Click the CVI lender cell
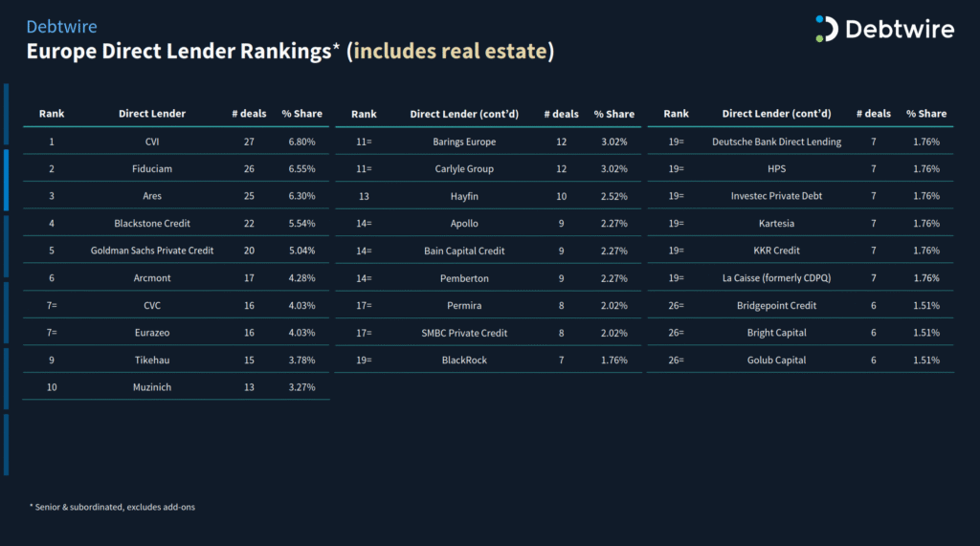Screen dimensions: 980x546 pos(152,142)
